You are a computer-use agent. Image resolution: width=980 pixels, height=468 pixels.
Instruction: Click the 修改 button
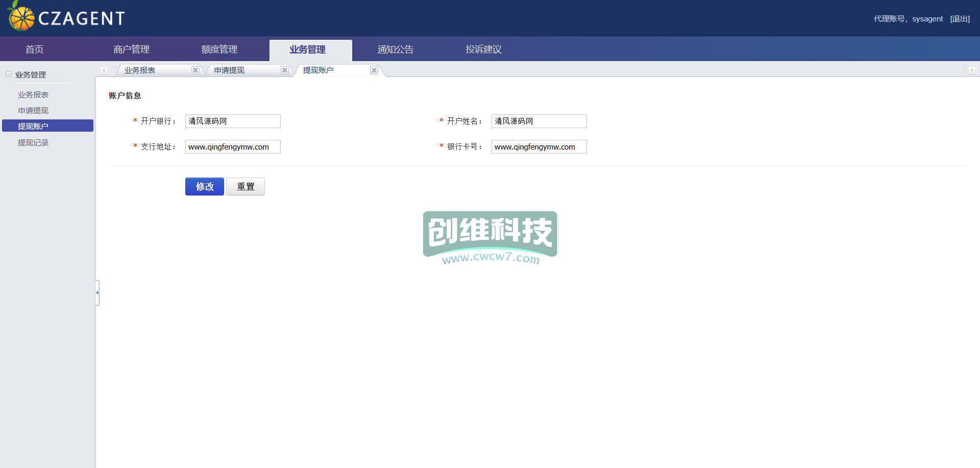pyautogui.click(x=205, y=187)
